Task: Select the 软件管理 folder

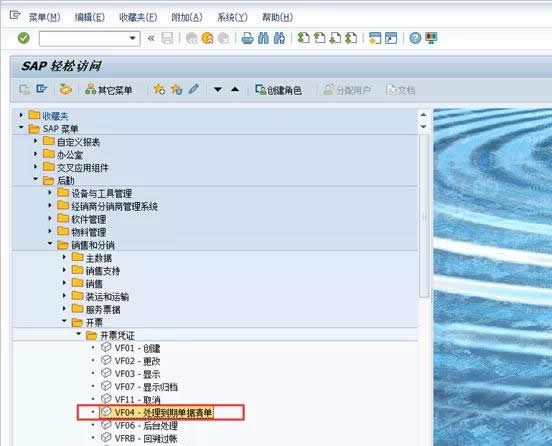Action: (89, 219)
